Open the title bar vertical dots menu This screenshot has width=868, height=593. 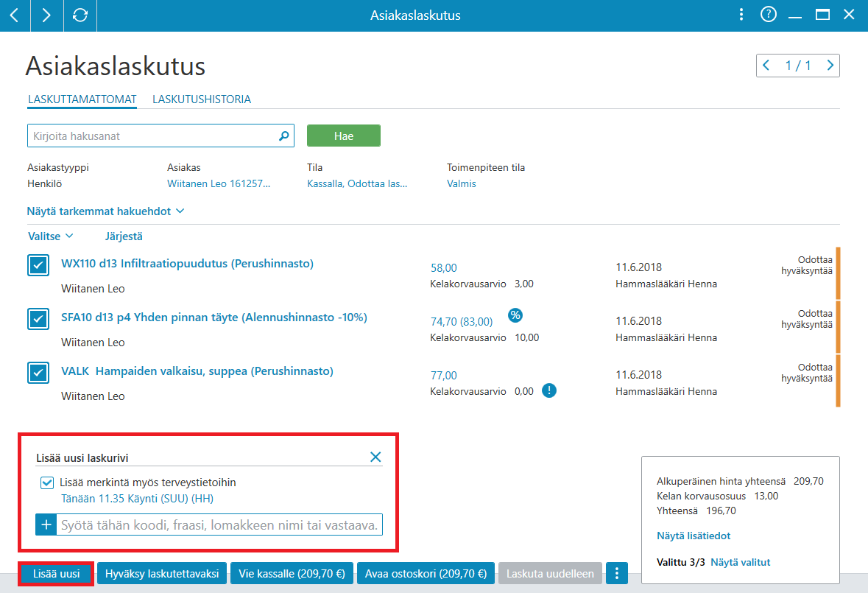pos(741,15)
